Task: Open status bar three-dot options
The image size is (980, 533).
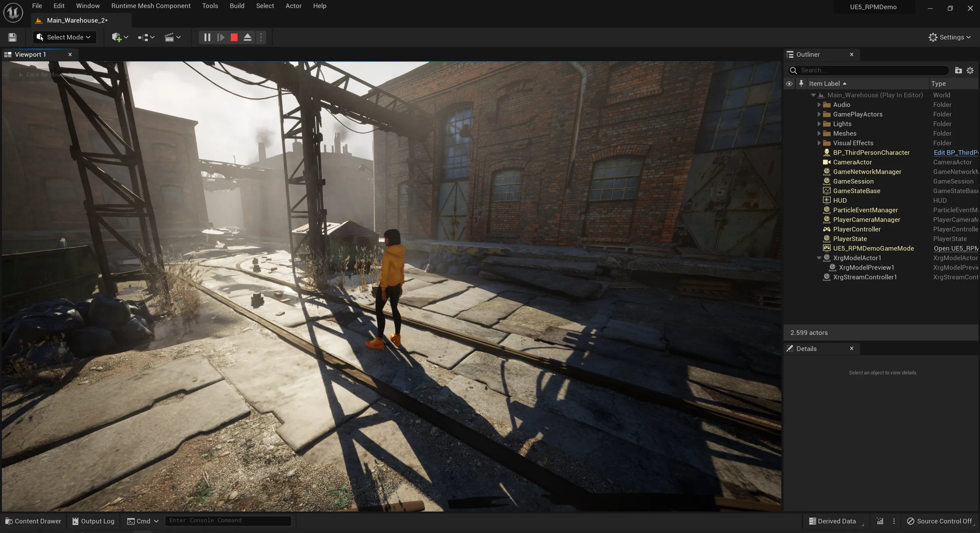Action: (894, 521)
